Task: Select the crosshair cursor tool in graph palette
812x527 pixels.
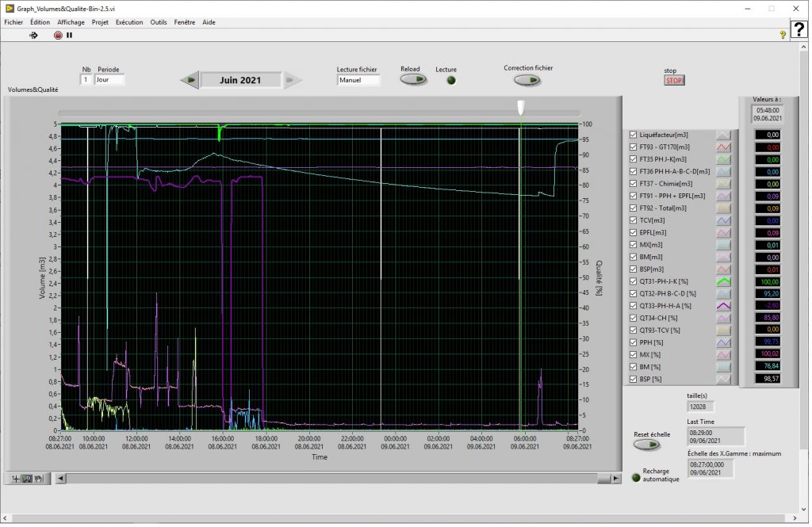Action: click(15, 478)
